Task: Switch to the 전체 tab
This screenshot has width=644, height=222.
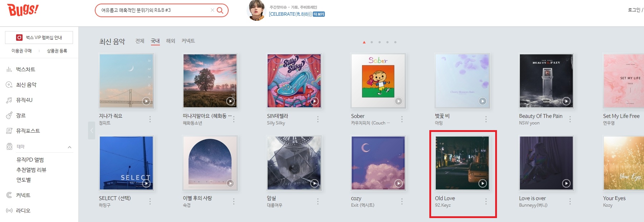Action: (140, 41)
